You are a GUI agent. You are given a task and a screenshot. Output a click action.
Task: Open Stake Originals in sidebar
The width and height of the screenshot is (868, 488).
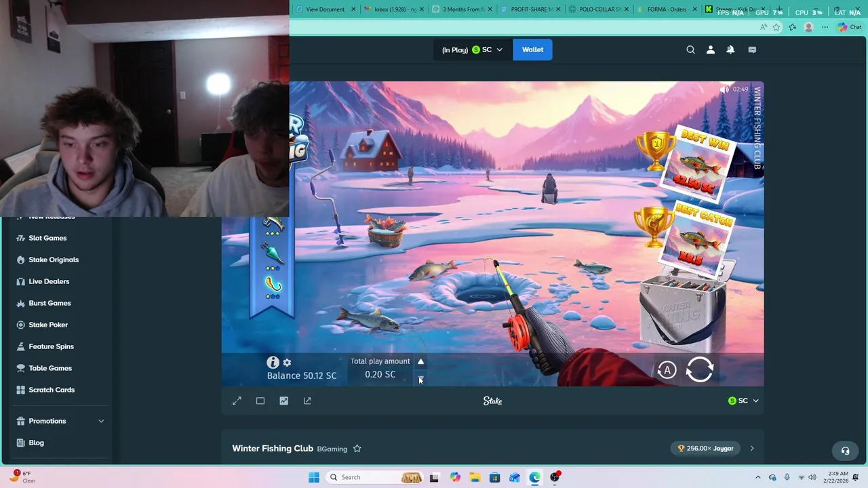54,260
